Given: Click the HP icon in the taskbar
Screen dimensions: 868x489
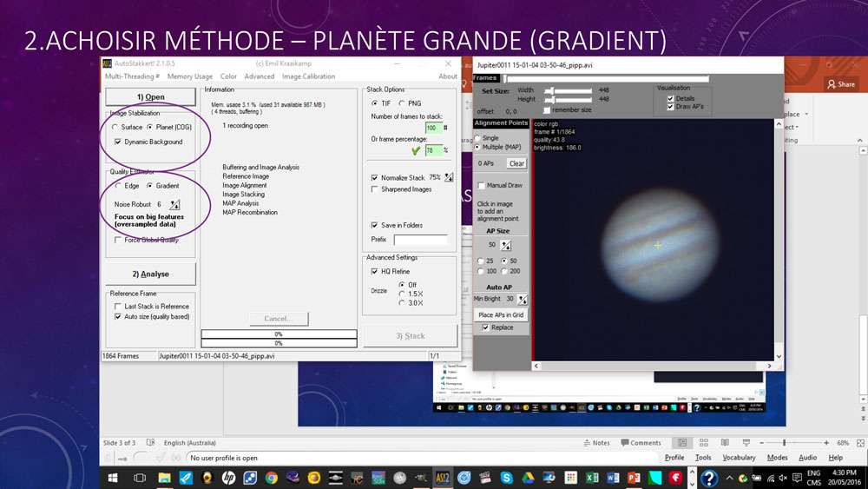Looking at the screenshot, I should (x=228, y=478).
